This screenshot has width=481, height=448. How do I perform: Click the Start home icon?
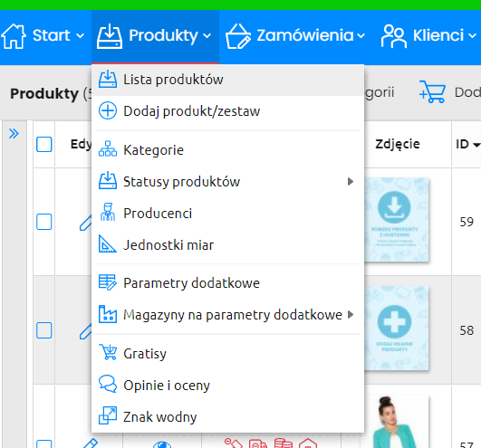[14, 36]
